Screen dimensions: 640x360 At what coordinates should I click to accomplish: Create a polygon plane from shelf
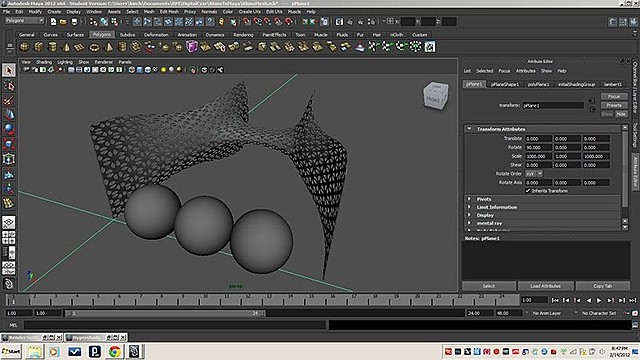coord(80,47)
